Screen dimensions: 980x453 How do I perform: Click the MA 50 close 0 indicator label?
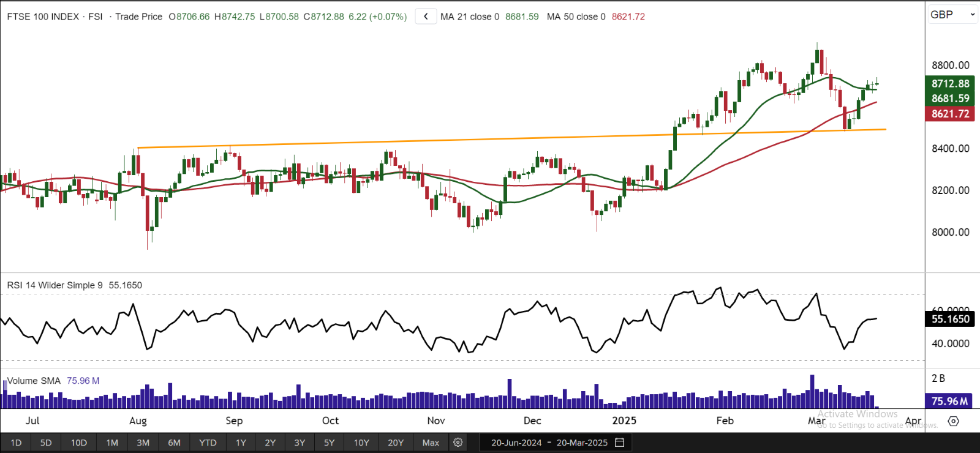point(576,17)
